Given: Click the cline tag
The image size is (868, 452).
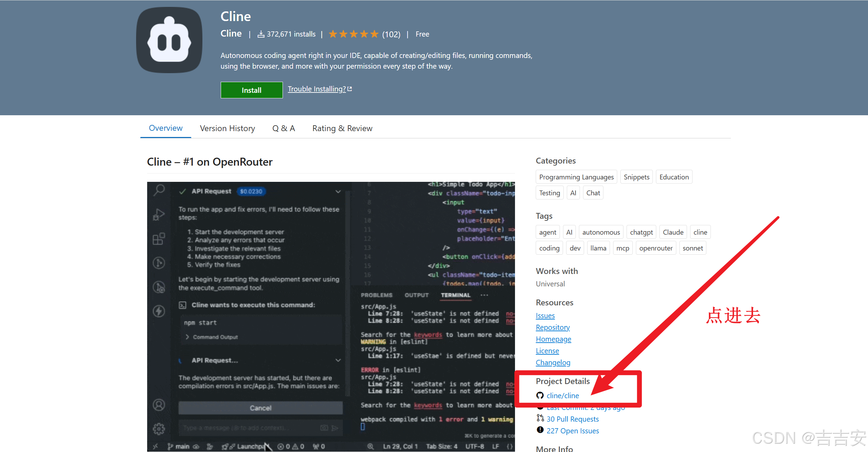Looking at the screenshot, I should pos(700,232).
